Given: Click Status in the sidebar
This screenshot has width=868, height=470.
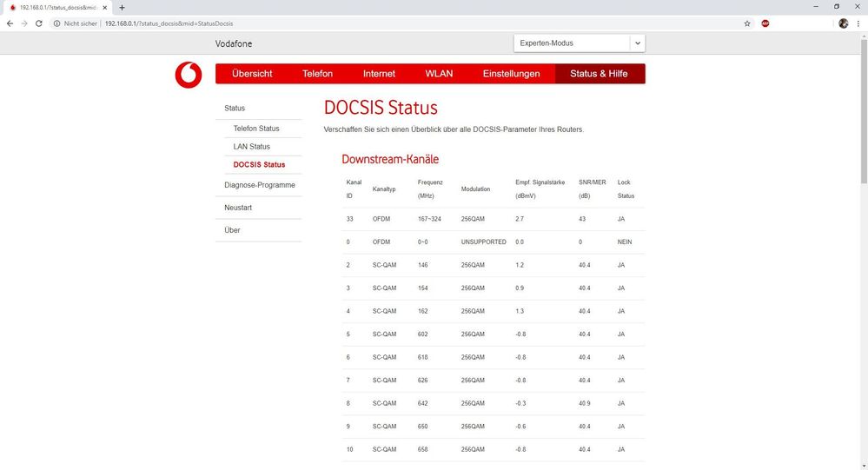Looking at the screenshot, I should click(235, 108).
